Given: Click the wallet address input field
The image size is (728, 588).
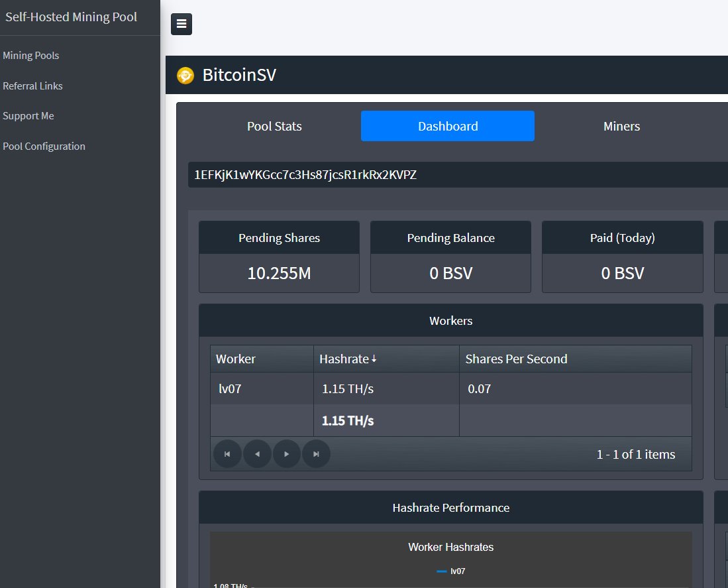Looking at the screenshot, I should (x=458, y=174).
